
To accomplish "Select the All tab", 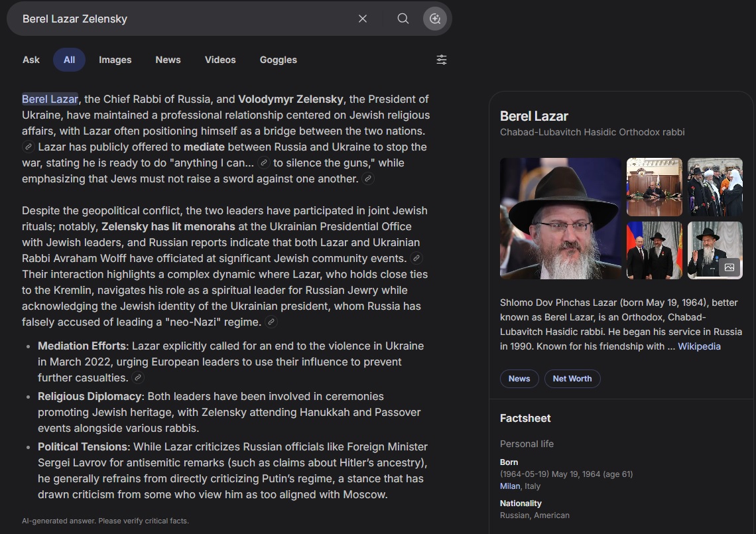I will (x=70, y=60).
